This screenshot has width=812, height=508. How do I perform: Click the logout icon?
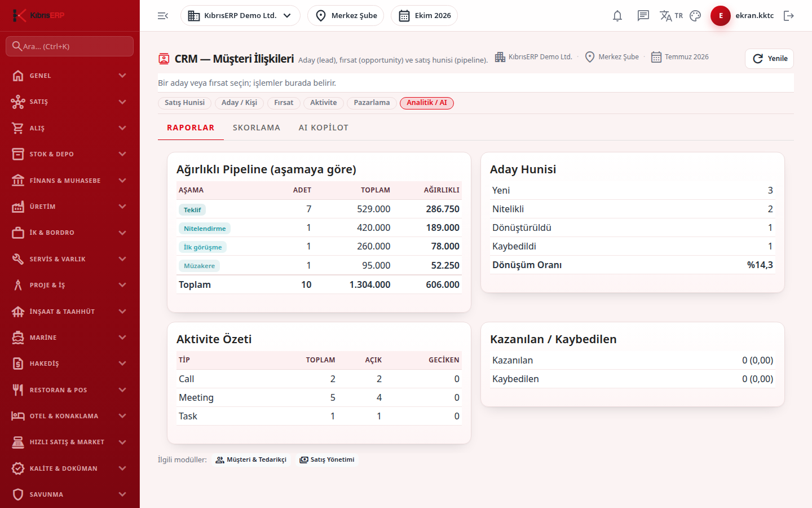click(789, 16)
